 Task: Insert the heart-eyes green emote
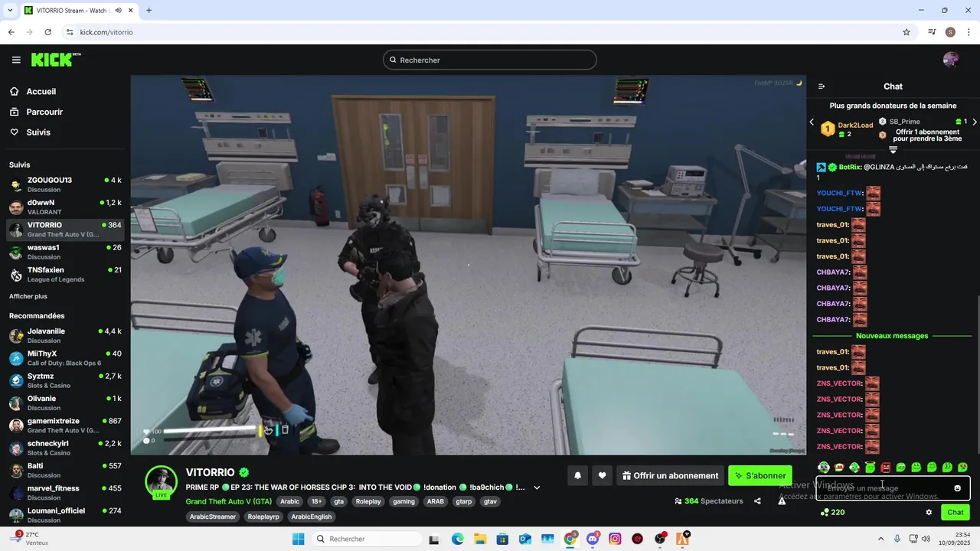click(x=962, y=468)
